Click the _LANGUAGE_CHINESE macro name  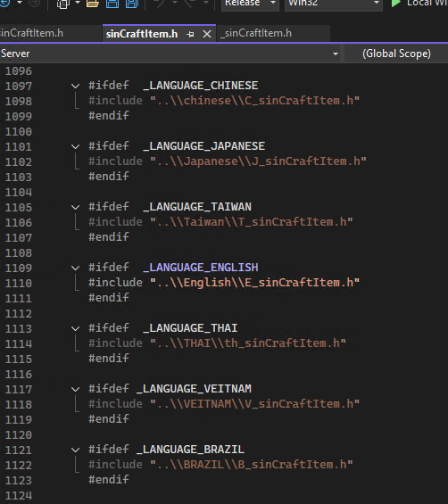coord(201,86)
